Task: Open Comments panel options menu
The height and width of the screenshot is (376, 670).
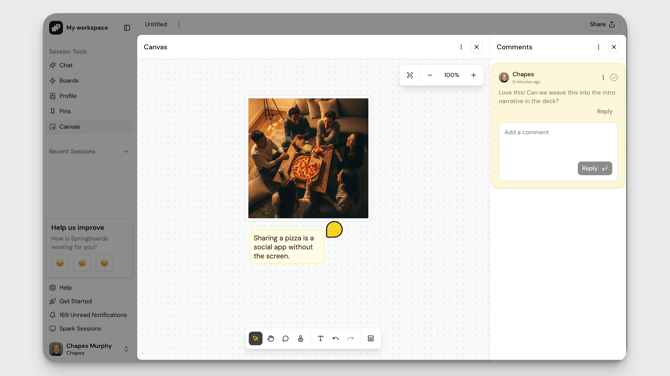Action: [x=598, y=47]
